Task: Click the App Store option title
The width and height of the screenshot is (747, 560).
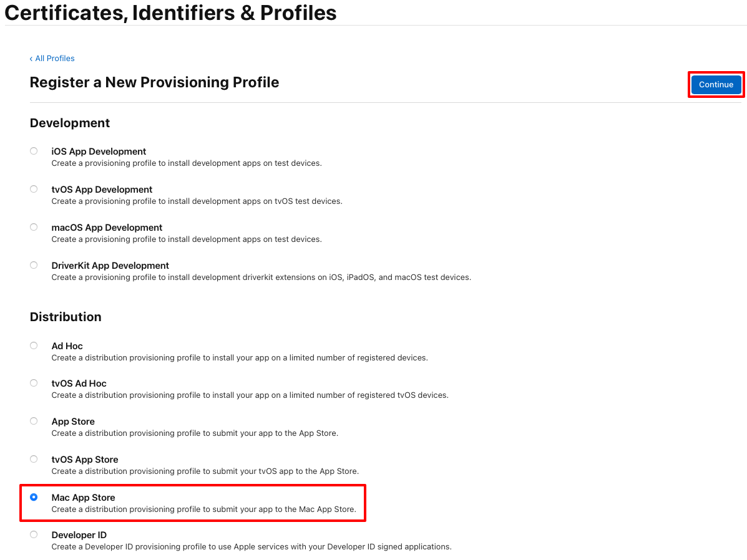Action: click(x=73, y=422)
